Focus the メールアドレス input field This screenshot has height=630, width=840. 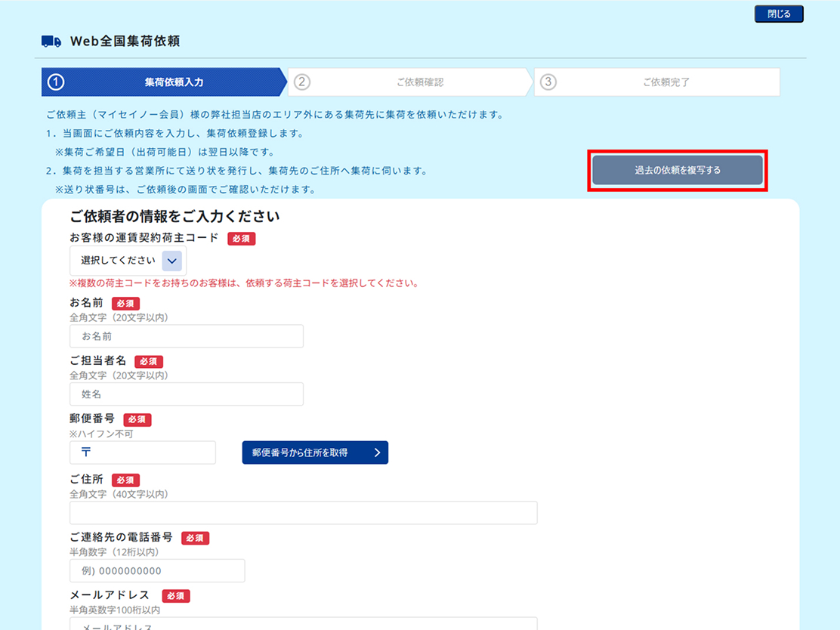point(303,625)
